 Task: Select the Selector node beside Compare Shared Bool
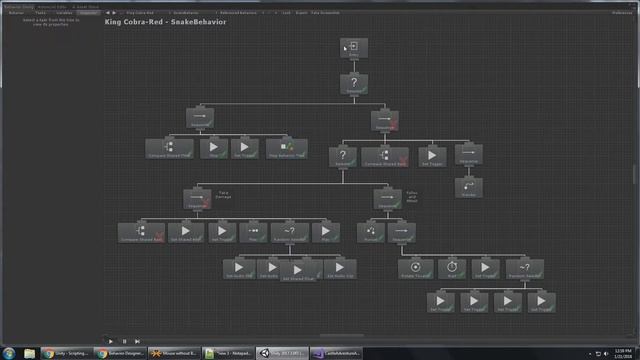pos(343,157)
